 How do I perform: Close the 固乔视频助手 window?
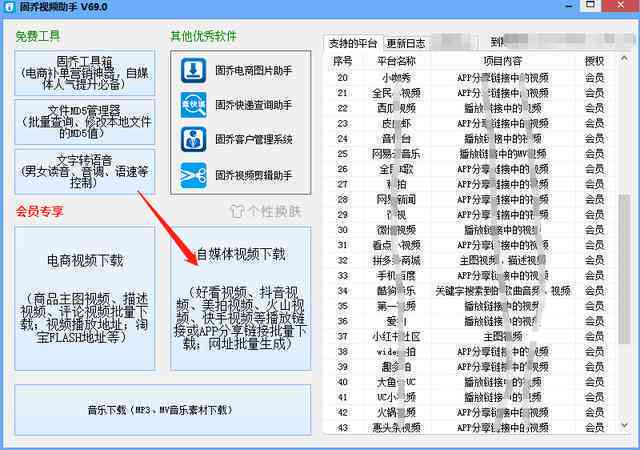tap(620, 5)
